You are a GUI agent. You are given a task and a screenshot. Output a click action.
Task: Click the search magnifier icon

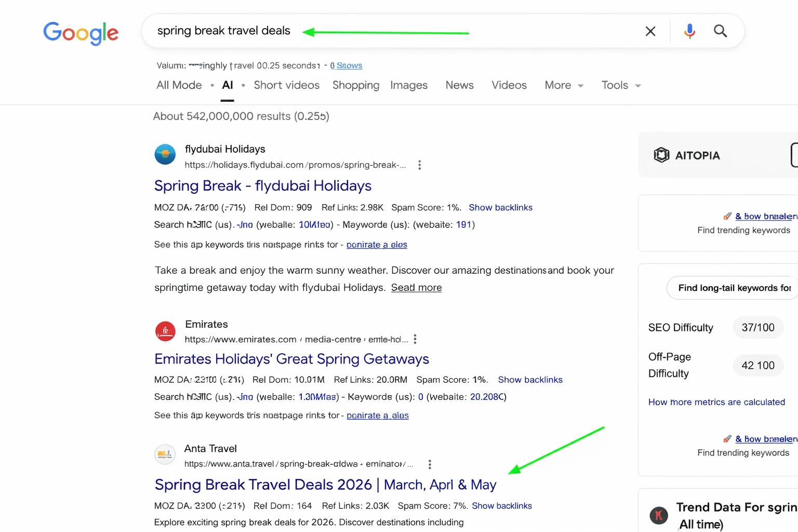720,31
